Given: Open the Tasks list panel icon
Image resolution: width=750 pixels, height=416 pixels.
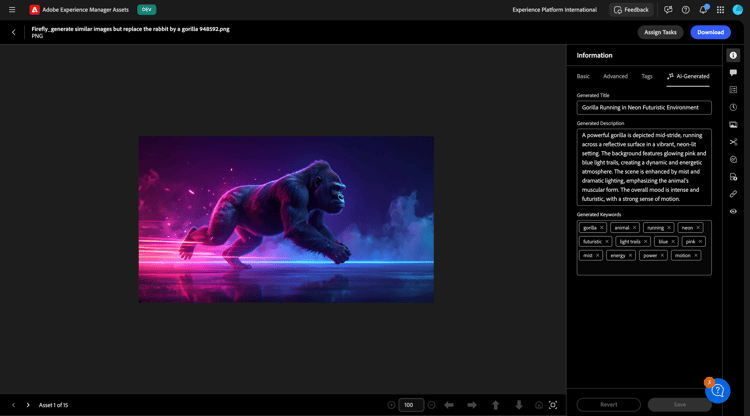Looking at the screenshot, I should click(733, 90).
